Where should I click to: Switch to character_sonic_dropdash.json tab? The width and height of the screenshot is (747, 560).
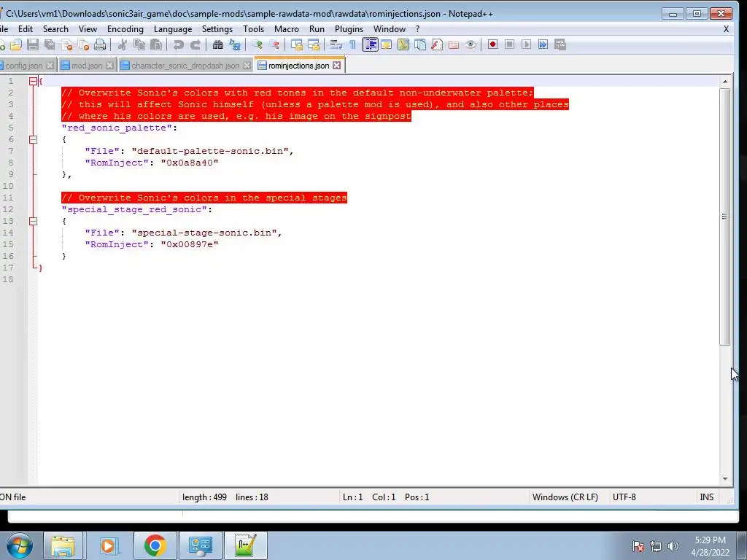[185, 66]
